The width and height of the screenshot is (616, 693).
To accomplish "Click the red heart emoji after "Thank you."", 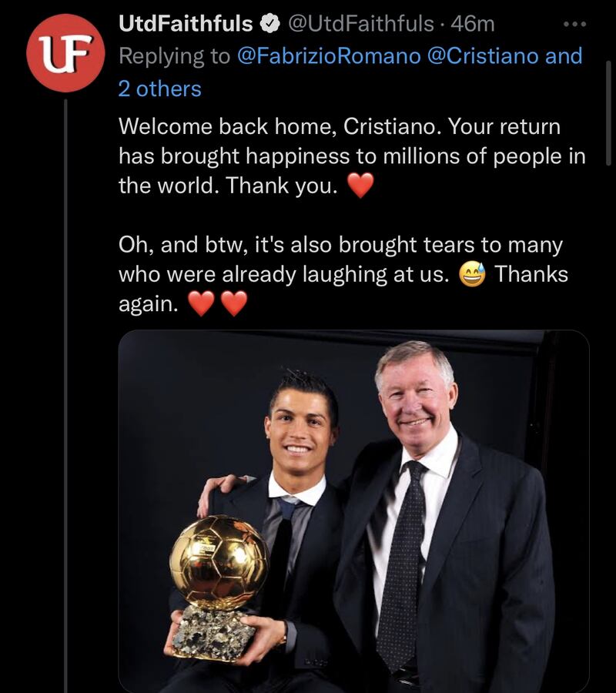I will [x=360, y=186].
